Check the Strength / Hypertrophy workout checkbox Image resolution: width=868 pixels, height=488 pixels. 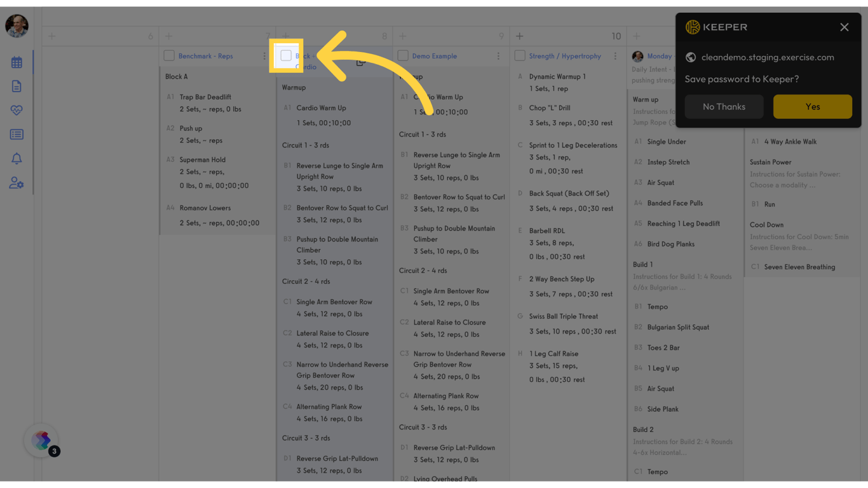(520, 56)
